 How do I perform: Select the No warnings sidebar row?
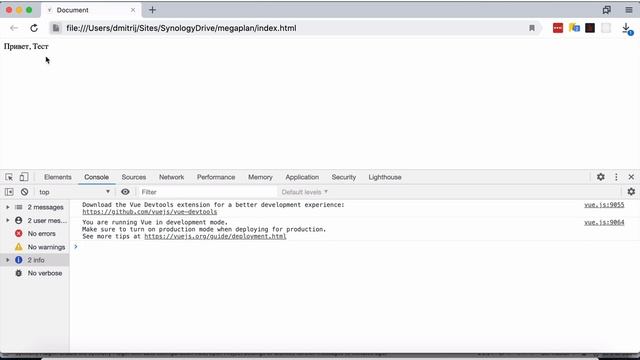pyautogui.click(x=35, y=247)
